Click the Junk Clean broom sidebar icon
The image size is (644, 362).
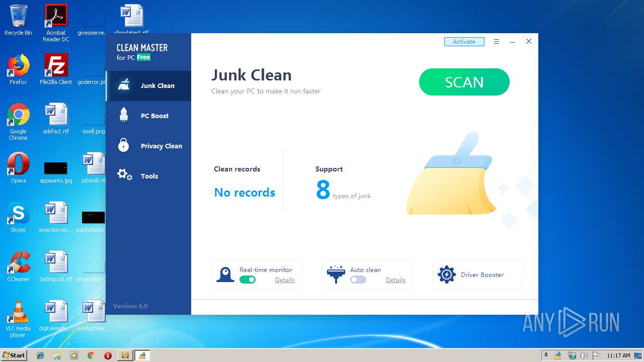click(x=124, y=85)
